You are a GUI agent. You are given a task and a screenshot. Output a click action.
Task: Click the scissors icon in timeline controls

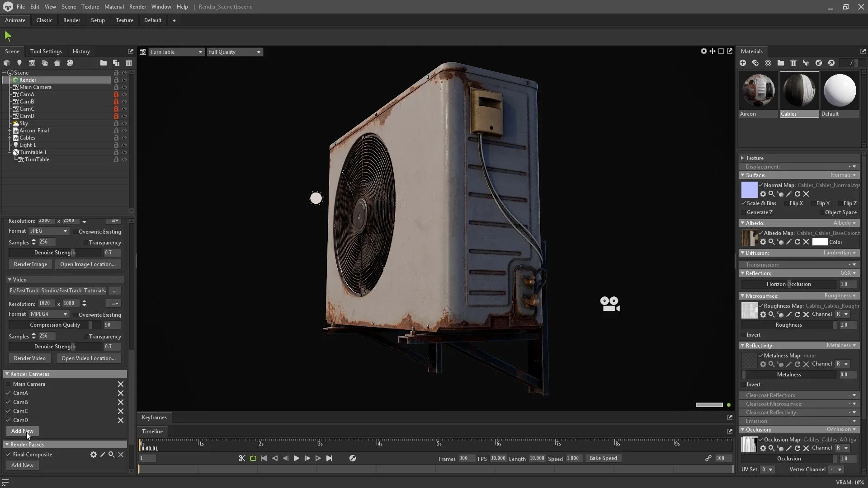point(242,458)
